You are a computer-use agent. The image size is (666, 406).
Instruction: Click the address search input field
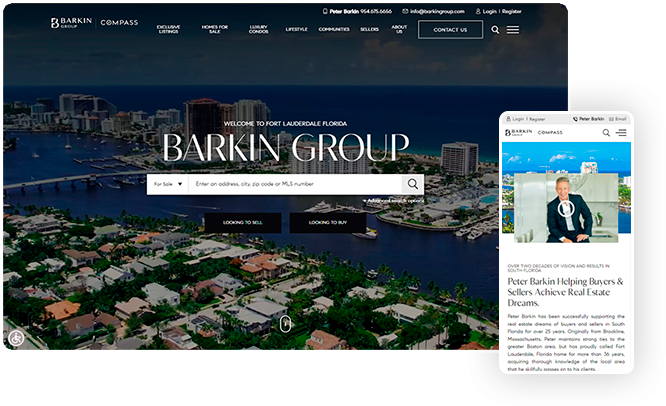[x=295, y=184]
